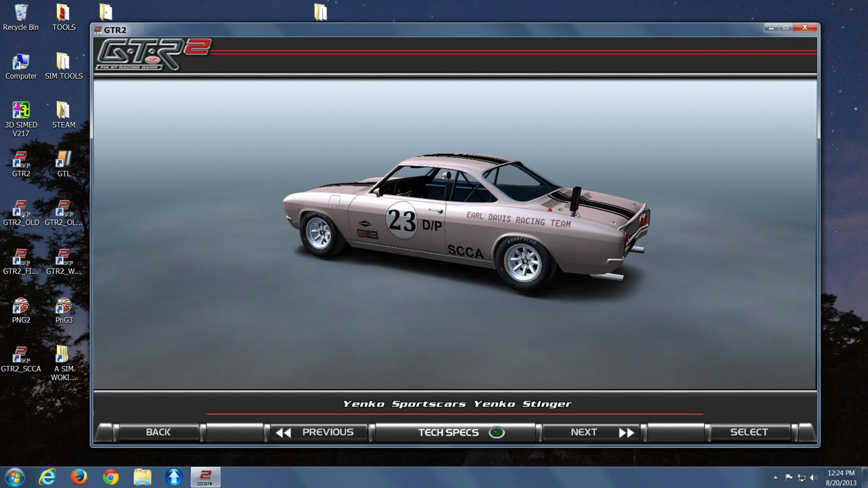Open the Computer desktop icon
The image size is (868, 488).
coord(21,66)
